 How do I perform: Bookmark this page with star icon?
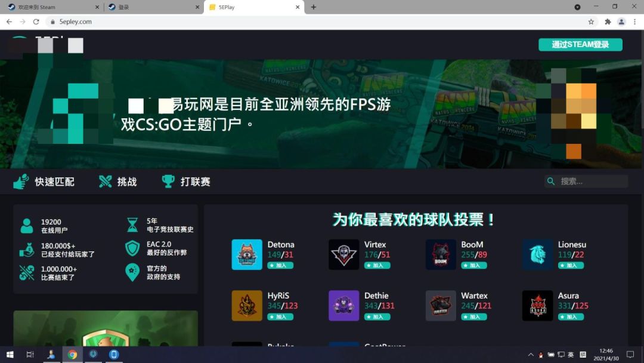coord(591,21)
